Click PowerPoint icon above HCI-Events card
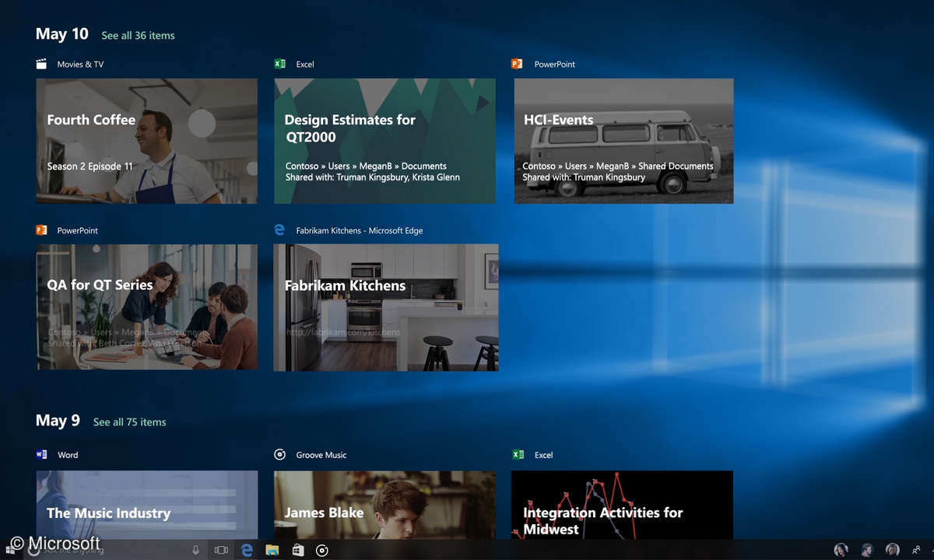Image resolution: width=934 pixels, height=560 pixels. 517,64
